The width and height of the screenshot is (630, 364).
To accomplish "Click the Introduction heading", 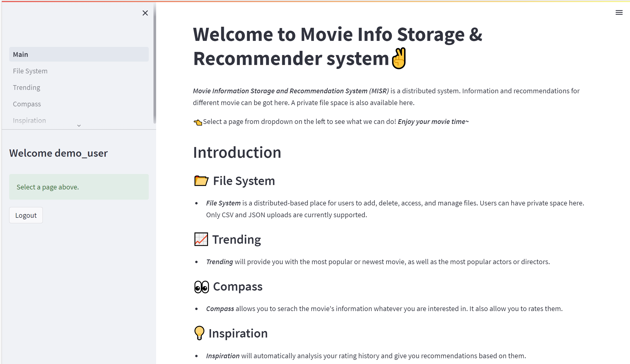I will (237, 153).
